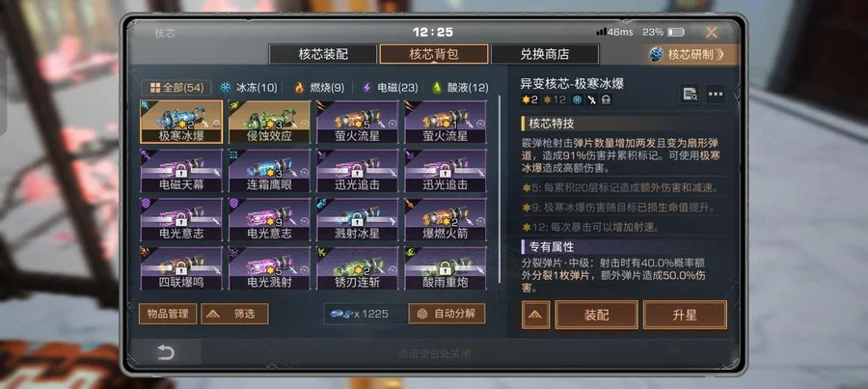Switch to the 兑换商店 tab

[x=545, y=54]
